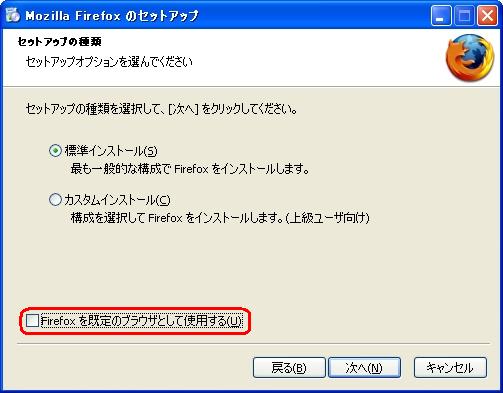Minimize the Firefox setup window
Image resolution: width=503 pixels, height=393 pixels.
(x=441, y=16)
